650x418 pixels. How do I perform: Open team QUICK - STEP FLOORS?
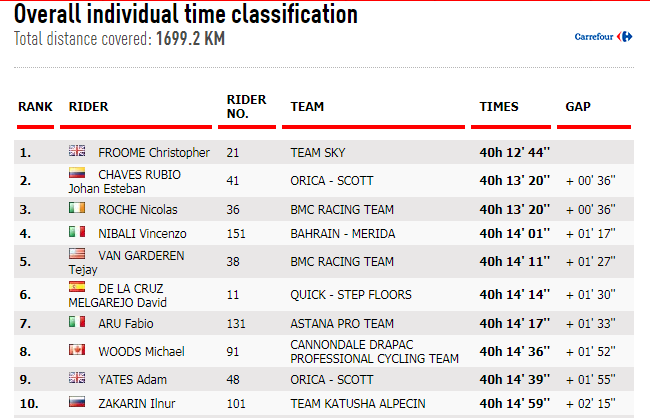pyautogui.click(x=351, y=294)
